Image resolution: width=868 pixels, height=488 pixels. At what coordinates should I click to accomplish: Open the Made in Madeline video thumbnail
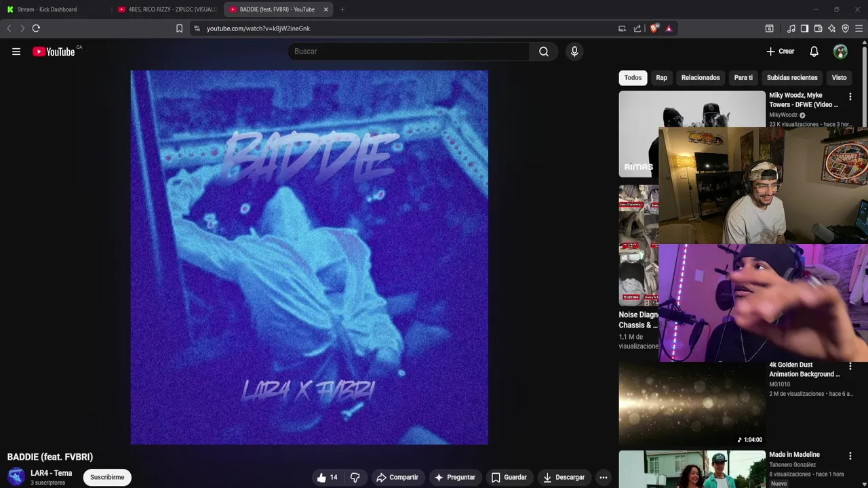(692, 469)
